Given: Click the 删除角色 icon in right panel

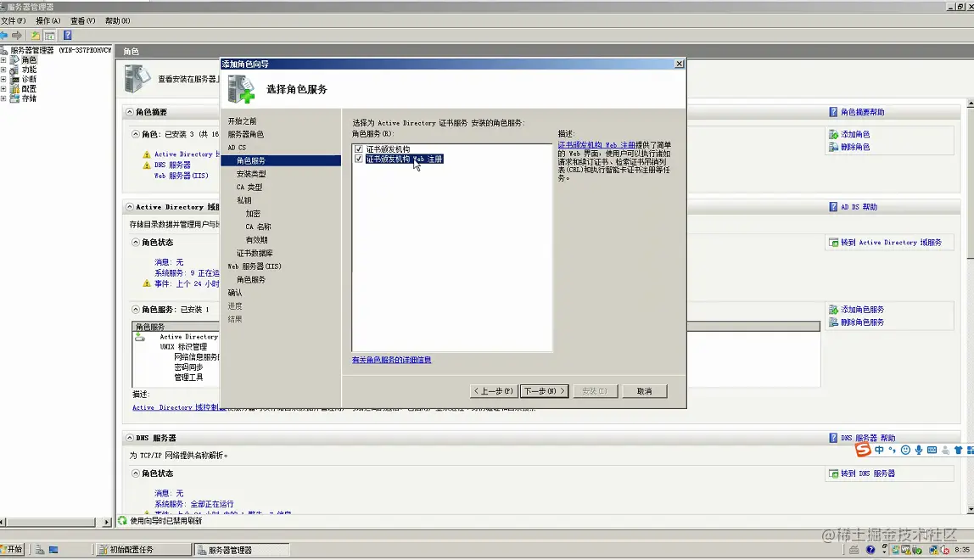Looking at the screenshot, I should pos(834,148).
